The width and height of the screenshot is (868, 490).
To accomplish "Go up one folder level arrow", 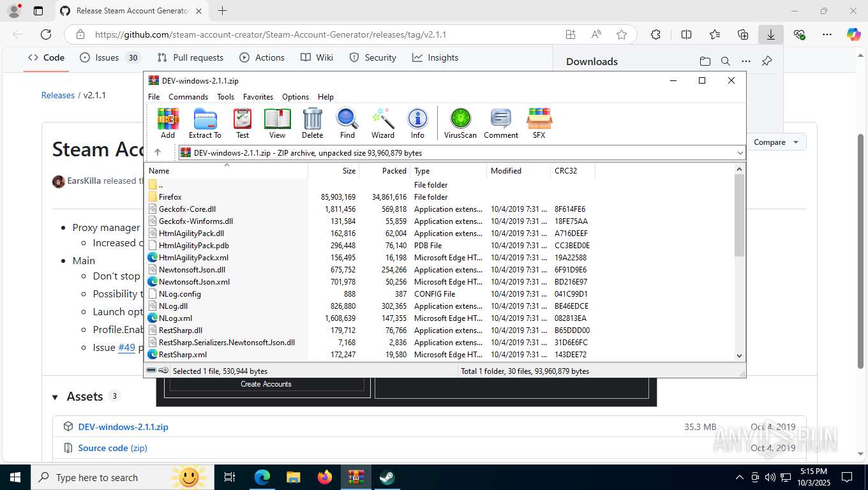I will (158, 152).
